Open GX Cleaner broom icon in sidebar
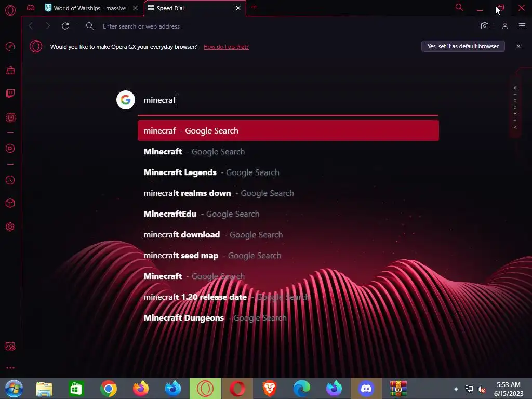Image resolution: width=532 pixels, height=399 pixels. [10, 70]
